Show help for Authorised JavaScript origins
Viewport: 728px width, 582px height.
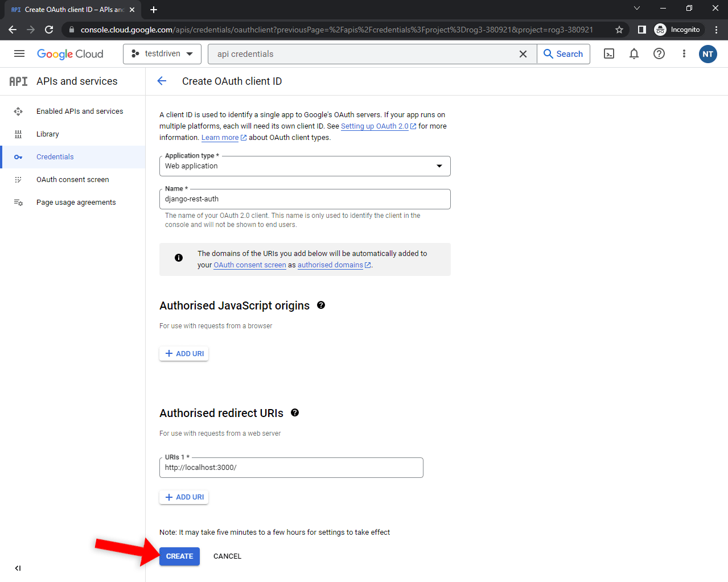321,306
